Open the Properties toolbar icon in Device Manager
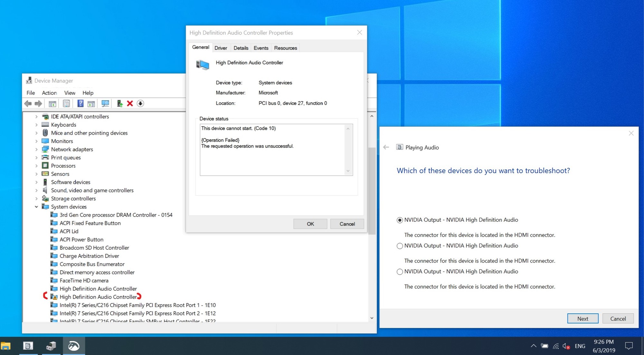 coord(66,103)
